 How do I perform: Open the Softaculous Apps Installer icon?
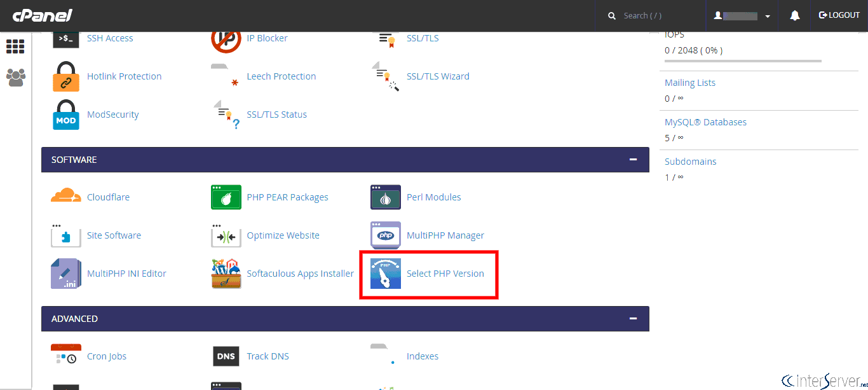[x=226, y=274]
